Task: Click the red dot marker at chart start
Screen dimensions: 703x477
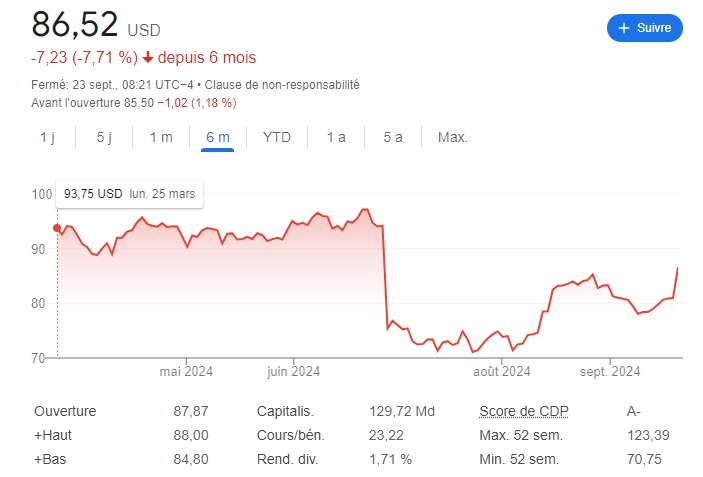Action: tap(57, 228)
